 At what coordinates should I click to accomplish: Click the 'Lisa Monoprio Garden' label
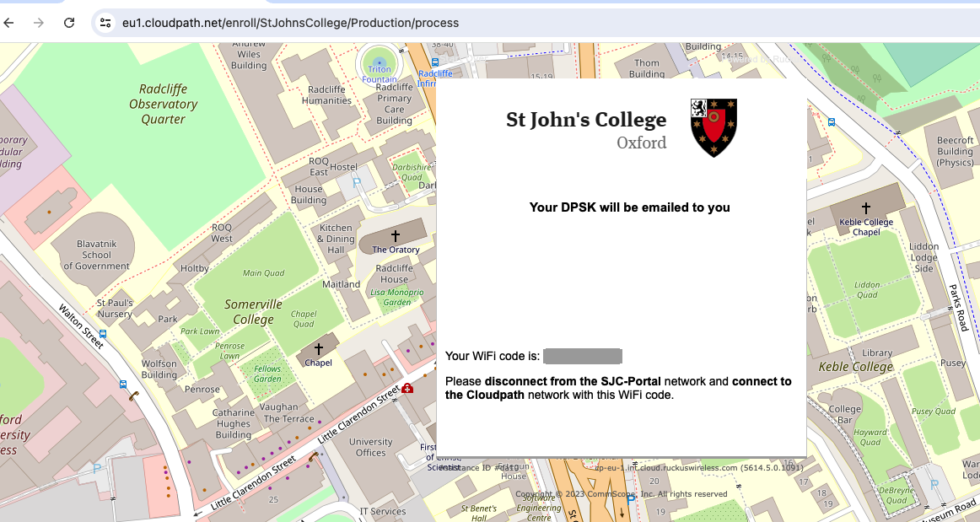(397, 297)
